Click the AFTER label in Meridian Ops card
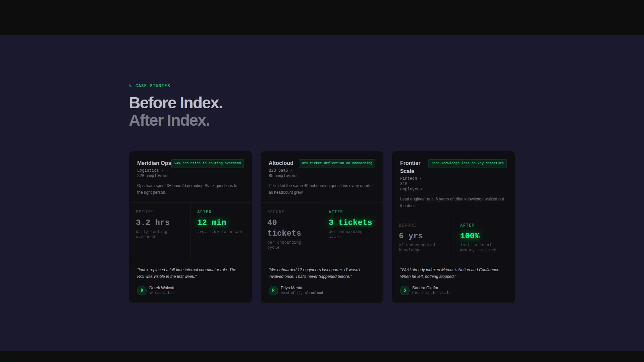 [204, 212]
